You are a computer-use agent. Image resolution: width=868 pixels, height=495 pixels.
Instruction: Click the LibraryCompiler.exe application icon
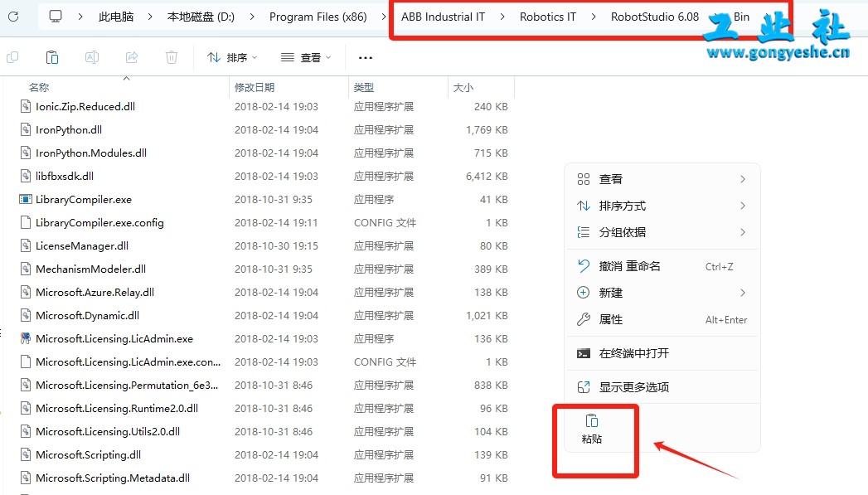point(26,199)
